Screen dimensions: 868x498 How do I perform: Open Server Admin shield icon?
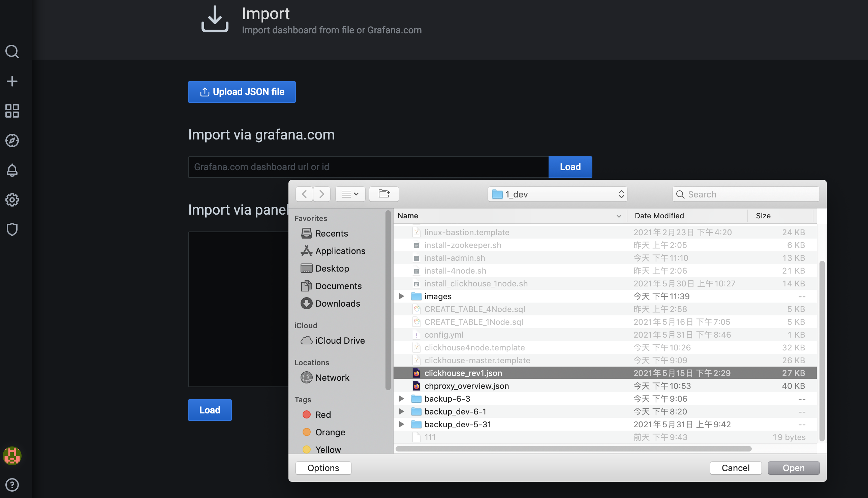click(x=12, y=229)
